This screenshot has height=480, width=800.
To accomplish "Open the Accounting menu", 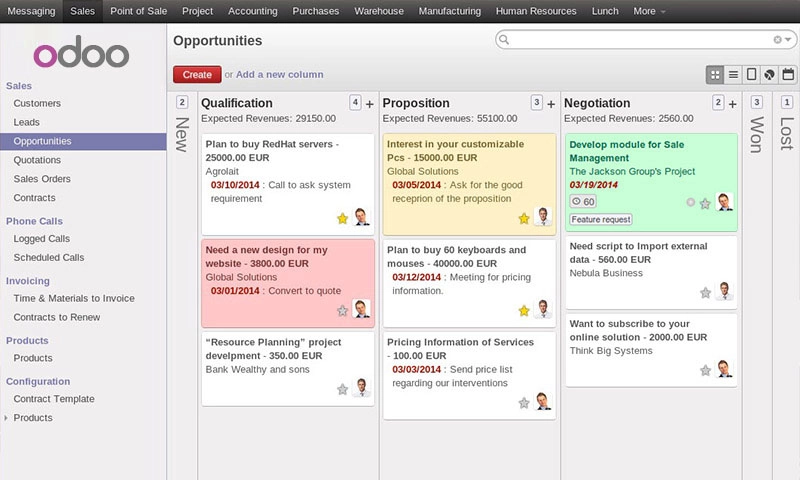I will pyautogui.click(x=252, y=11).
